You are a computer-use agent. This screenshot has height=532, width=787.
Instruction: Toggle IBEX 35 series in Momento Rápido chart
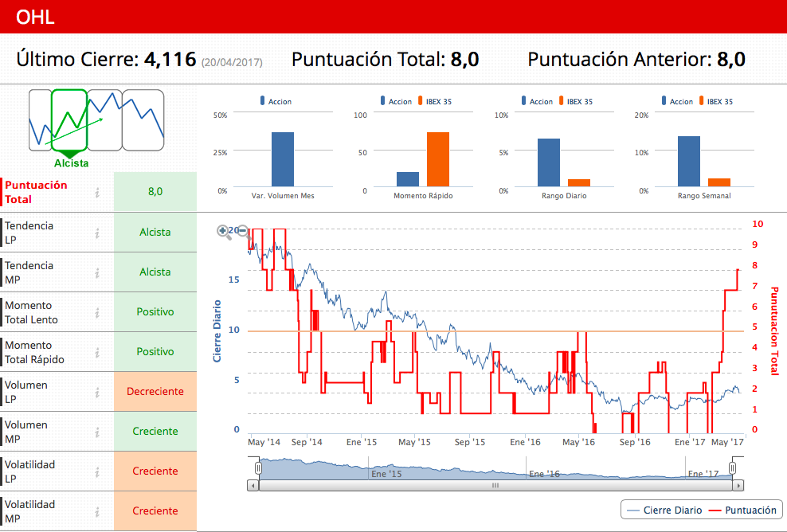435,101
